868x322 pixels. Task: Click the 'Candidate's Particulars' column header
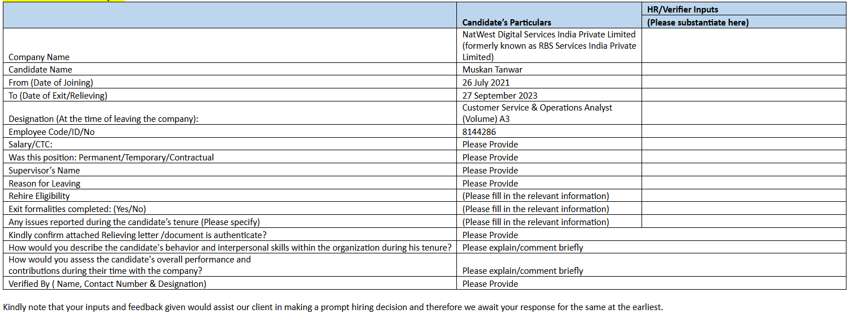tap(507, 23)
